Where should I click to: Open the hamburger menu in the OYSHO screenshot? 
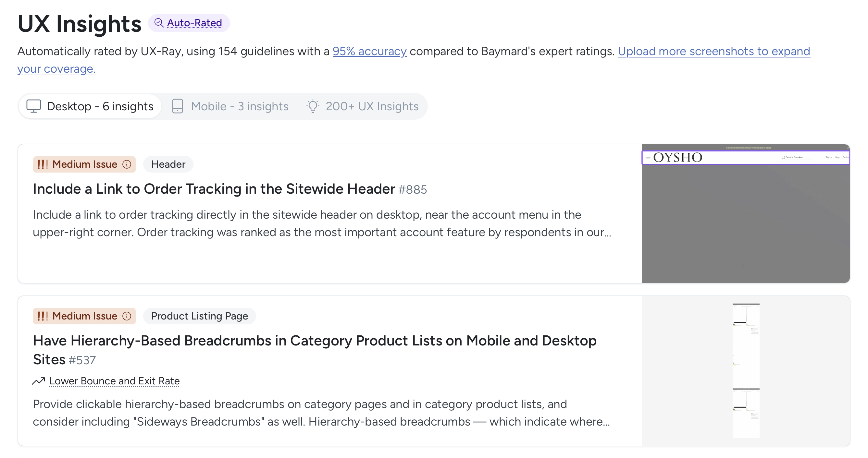pos(649,157)
